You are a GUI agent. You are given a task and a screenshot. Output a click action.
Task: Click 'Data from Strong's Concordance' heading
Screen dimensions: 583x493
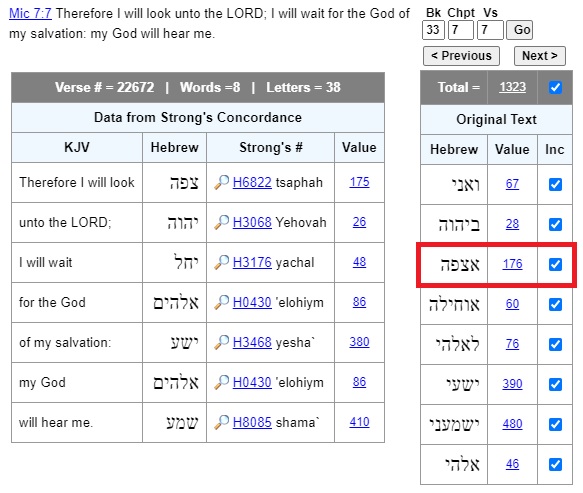[x=198, y=117]
